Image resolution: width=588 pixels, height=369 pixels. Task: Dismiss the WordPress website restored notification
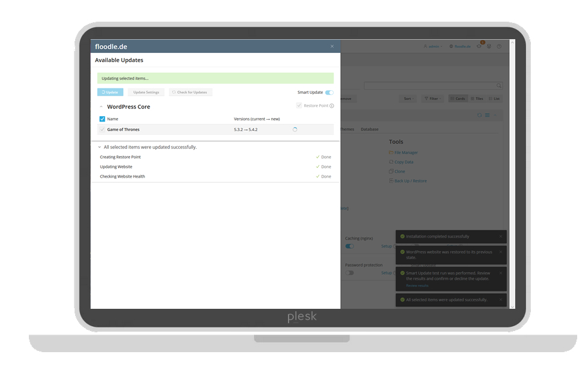click(501, 252)
